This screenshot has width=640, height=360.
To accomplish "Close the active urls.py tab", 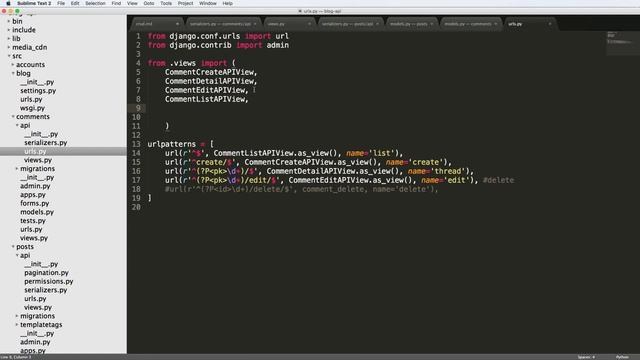I will [x=550, y=24].
